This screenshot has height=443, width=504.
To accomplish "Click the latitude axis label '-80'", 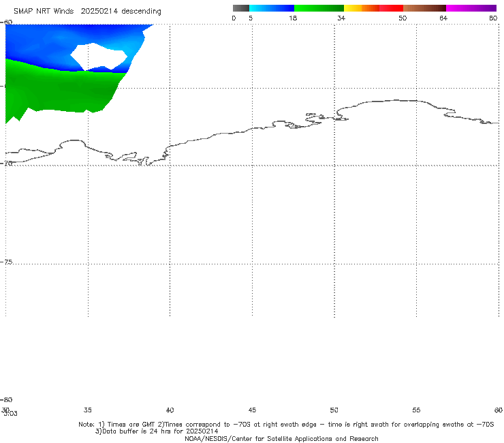I will tap(6, 399).
